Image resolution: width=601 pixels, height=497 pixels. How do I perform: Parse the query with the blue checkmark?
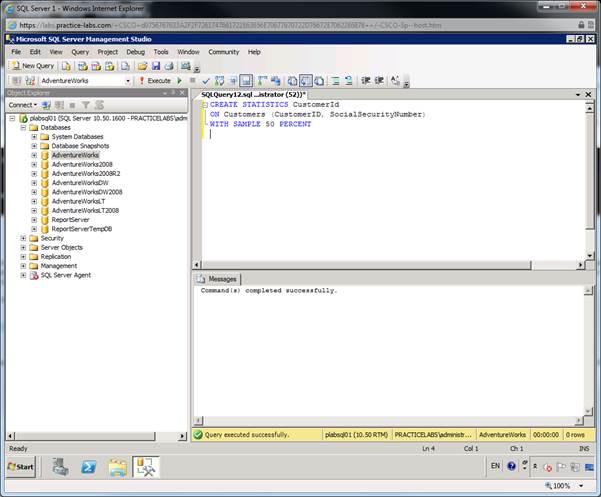[206, 80]
